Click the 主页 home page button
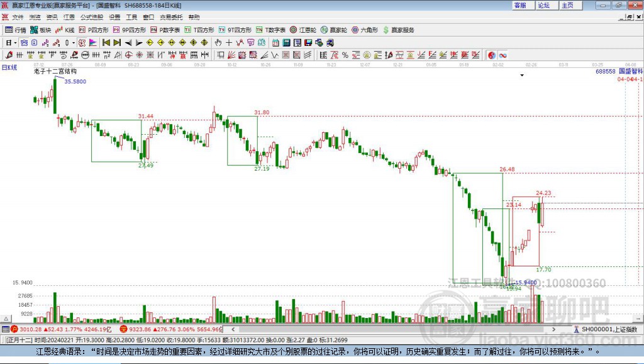 click(x=570, y=5)
